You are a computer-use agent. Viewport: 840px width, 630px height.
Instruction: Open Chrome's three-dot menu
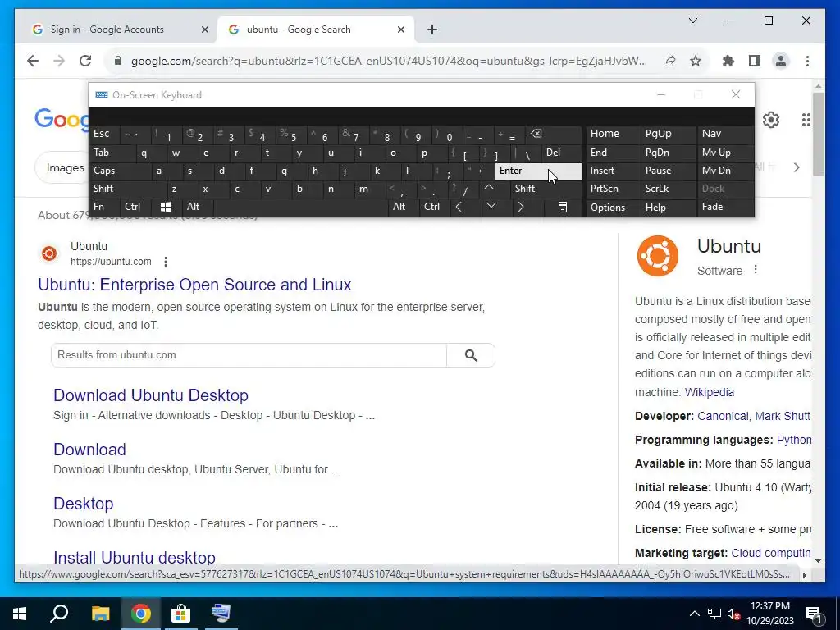[x=807, y=61]
